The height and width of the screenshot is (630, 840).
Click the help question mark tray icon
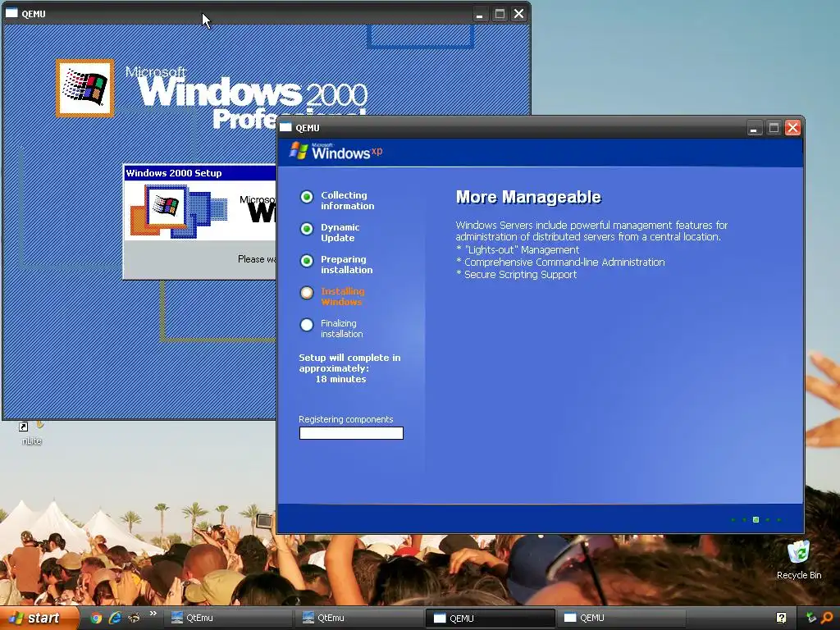[781, 618]
